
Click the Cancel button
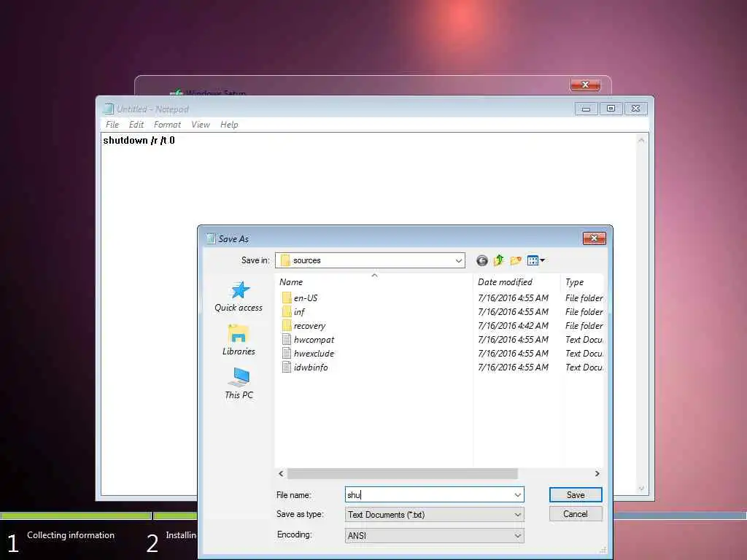pyautogui.click(x=576, y=514)
